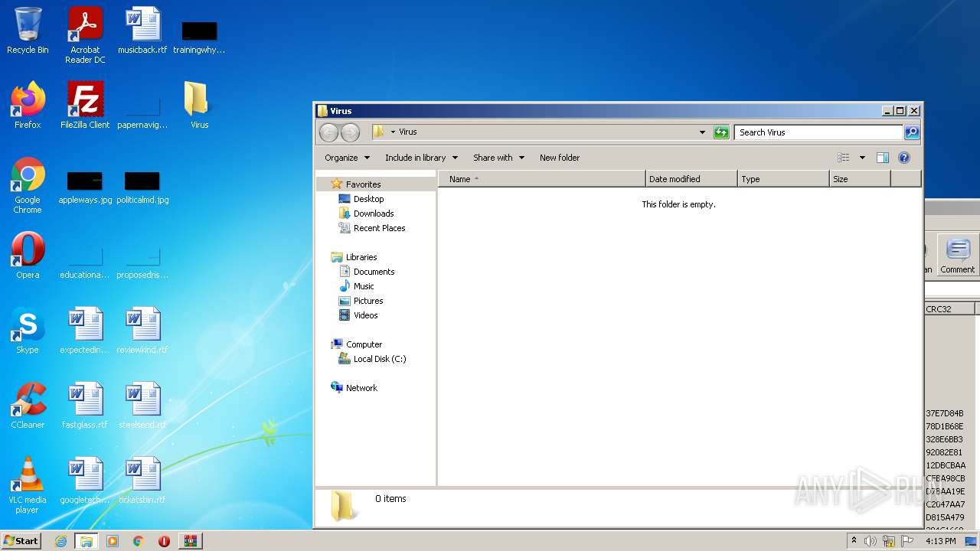Sort by Date modified column
The image size is (980, 551).
(691, 179)
